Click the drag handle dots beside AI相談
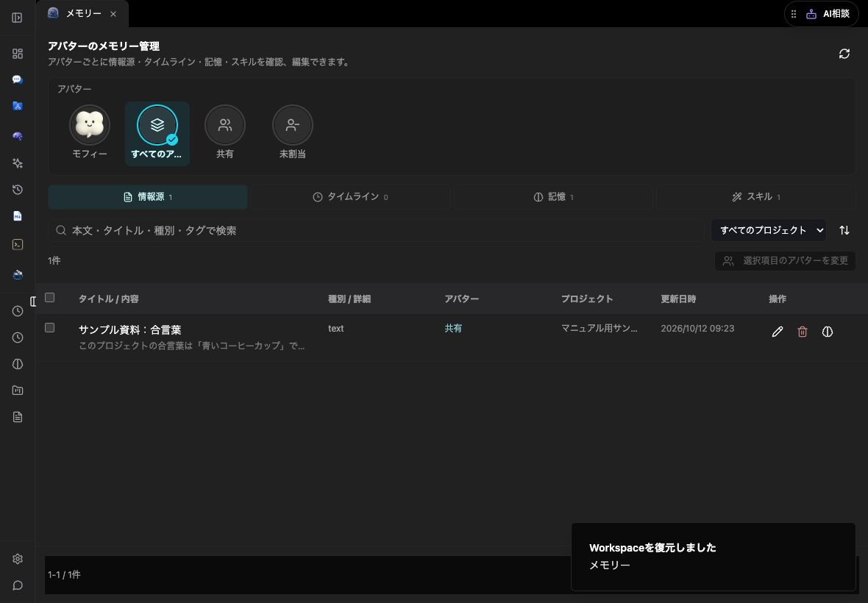 pyautogui.click(x=794, y=14)
